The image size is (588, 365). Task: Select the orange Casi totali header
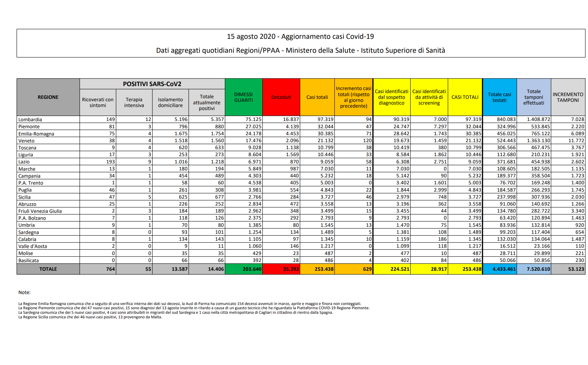[x=317, y=97]
